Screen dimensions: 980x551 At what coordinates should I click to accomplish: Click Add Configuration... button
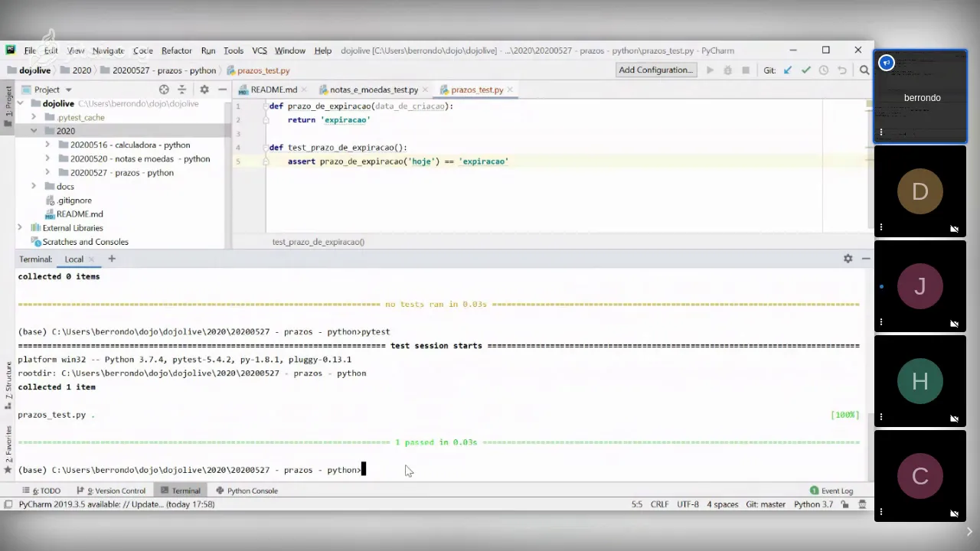point(655,70)
